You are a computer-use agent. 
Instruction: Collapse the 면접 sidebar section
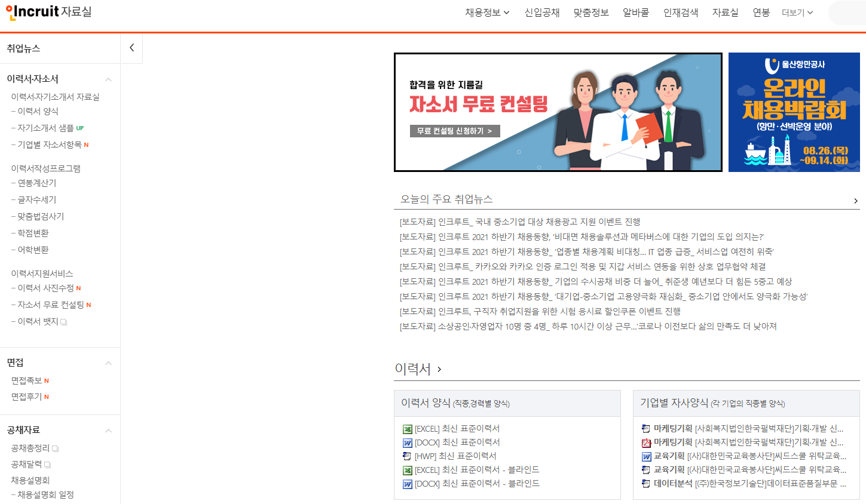(108, 363)
